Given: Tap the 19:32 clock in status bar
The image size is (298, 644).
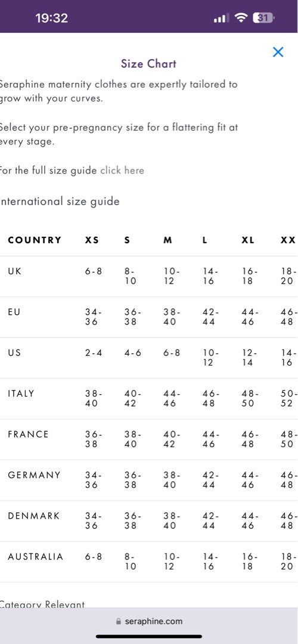Looking at the screenshot, I should (x=52, y=18).
